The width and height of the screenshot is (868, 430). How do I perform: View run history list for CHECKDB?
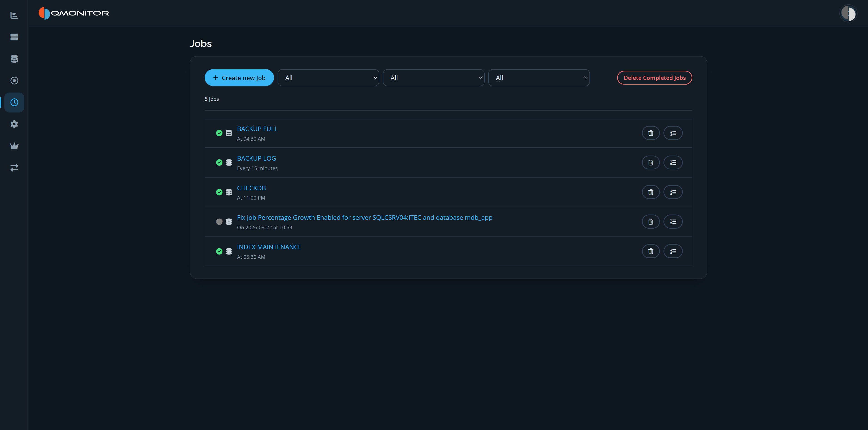[673, 192]
